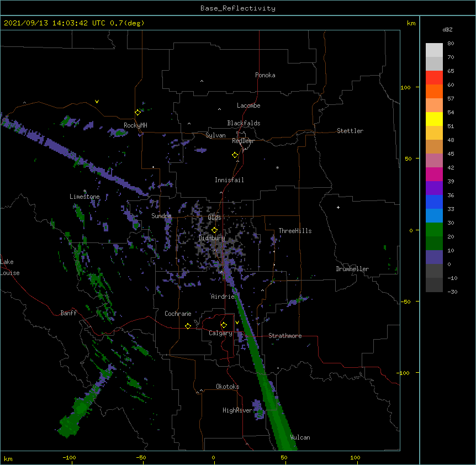Click the Airdrie city label
This screenshot has width=476, height=465.
coord(223,297)
